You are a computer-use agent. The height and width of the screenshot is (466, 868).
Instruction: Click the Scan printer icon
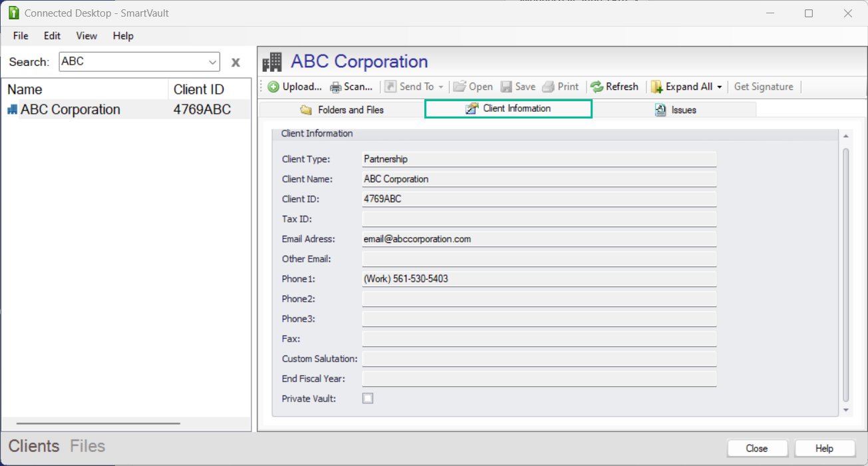coord(336,87)
